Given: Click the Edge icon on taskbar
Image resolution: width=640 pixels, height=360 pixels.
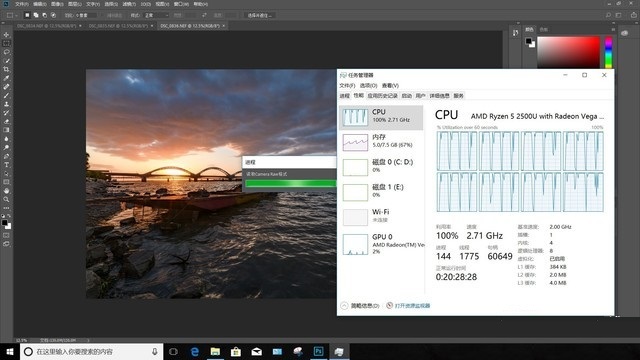Looking at the screenshot, I should [x=194, y=351].
